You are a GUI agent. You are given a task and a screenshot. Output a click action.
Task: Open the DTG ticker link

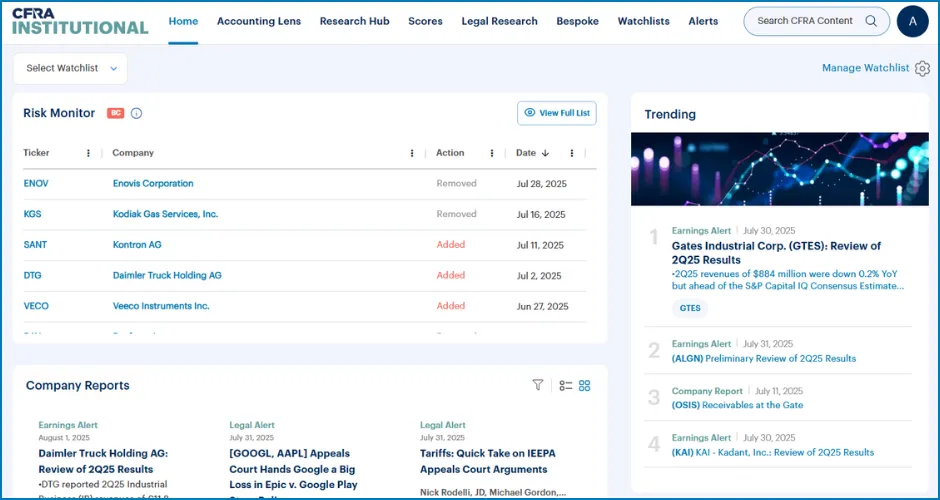(32, 275)
